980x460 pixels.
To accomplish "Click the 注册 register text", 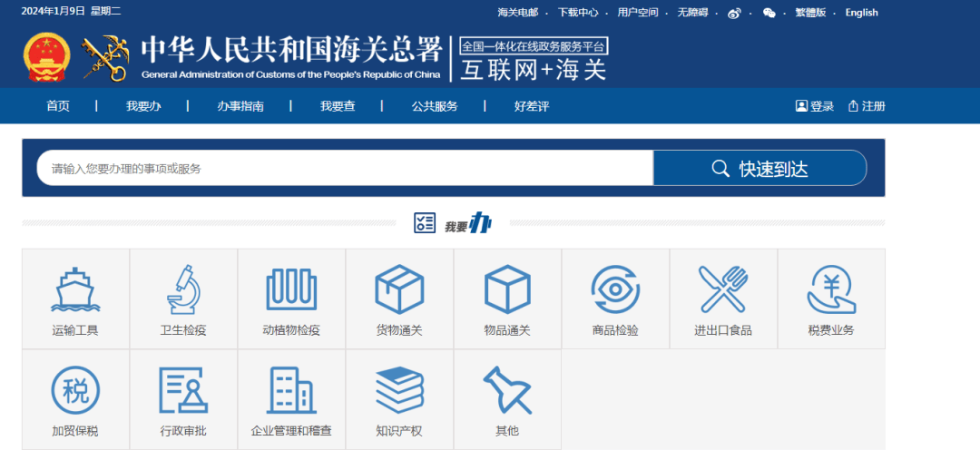I will click(874, 106).
